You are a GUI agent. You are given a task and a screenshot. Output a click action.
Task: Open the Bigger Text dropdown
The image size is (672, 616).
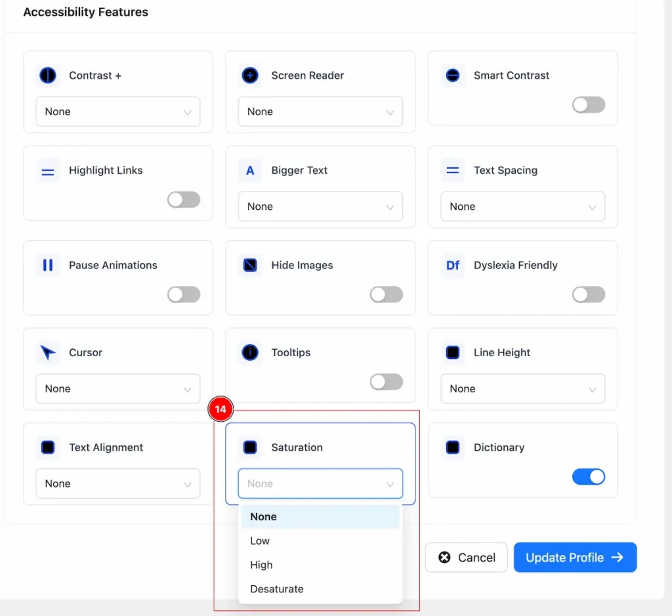[x=320, y=207]
